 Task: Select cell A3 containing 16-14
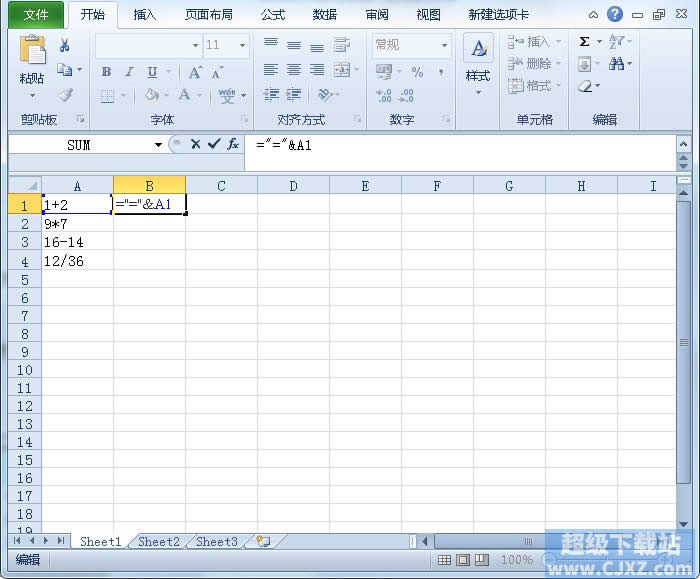[x=77, y=242]
